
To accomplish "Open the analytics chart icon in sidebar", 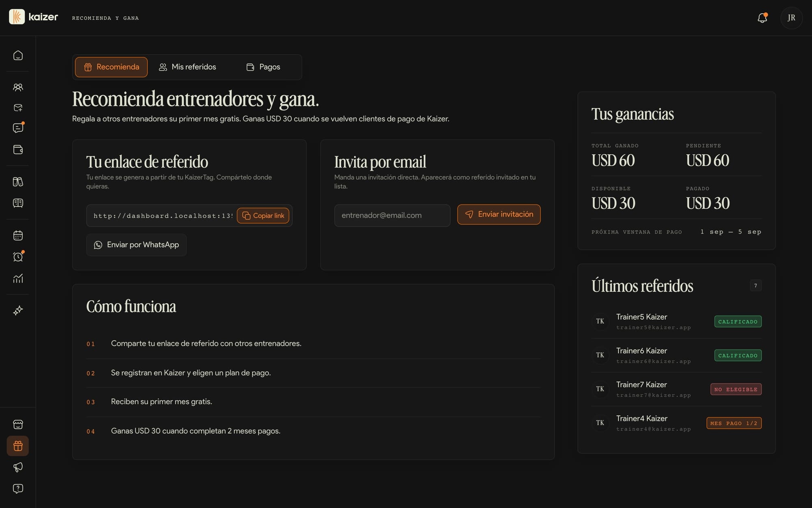I will [x=18, y=278].
